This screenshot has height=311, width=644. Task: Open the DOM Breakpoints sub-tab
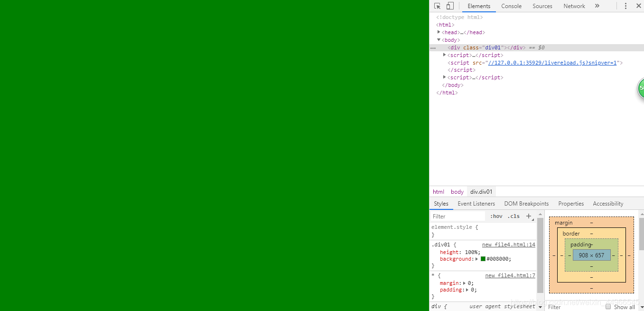pos(526,204)
